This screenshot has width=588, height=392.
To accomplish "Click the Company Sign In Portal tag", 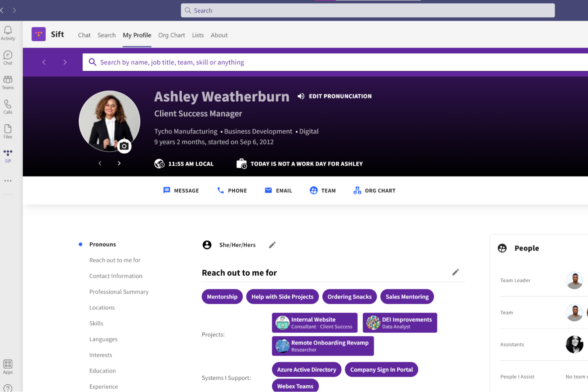I will point(381,369).
